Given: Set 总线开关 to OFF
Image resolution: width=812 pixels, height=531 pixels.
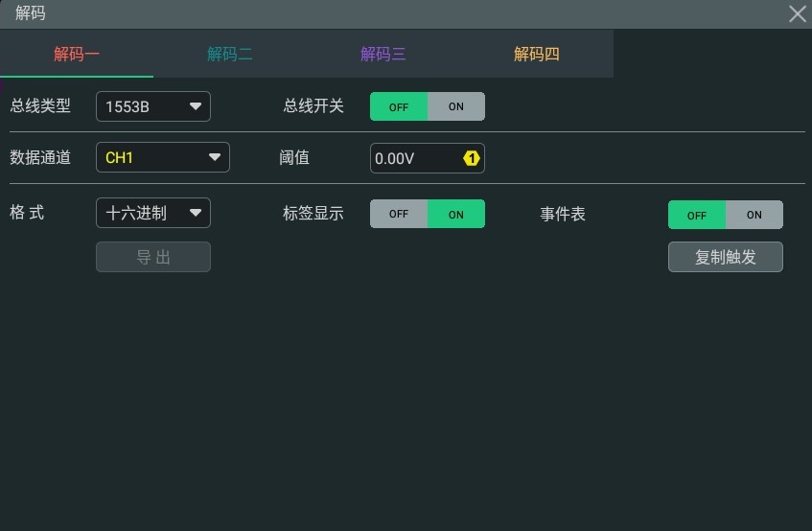Looking at the screenshot, I should [x=399, y=106].
